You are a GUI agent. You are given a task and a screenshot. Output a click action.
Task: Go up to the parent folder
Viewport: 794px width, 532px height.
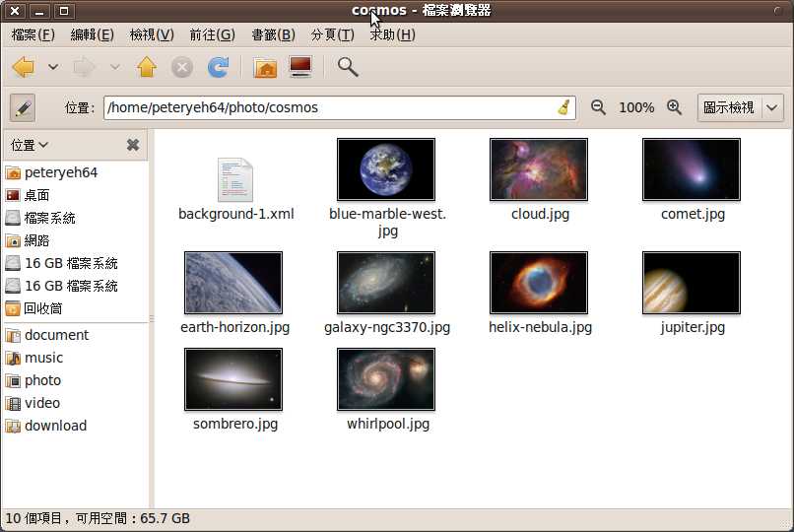coord(147,67)
